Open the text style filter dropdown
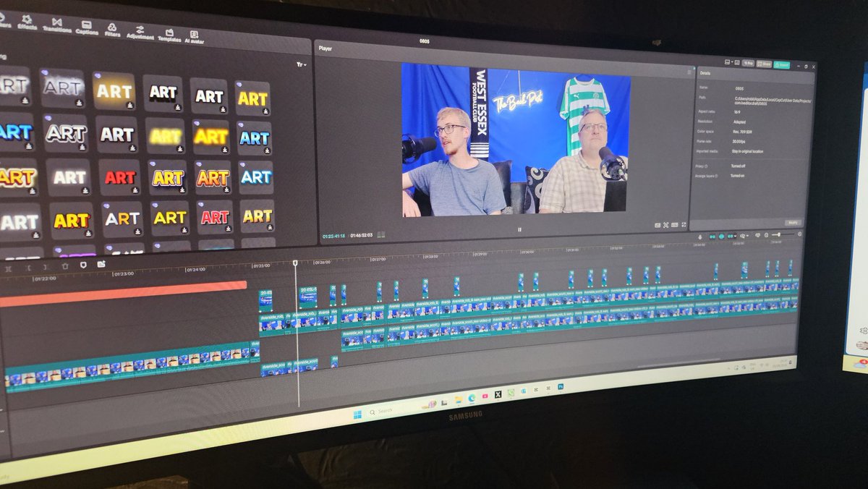868x489 pixels. pyautogui.click(x=301, y=64)
